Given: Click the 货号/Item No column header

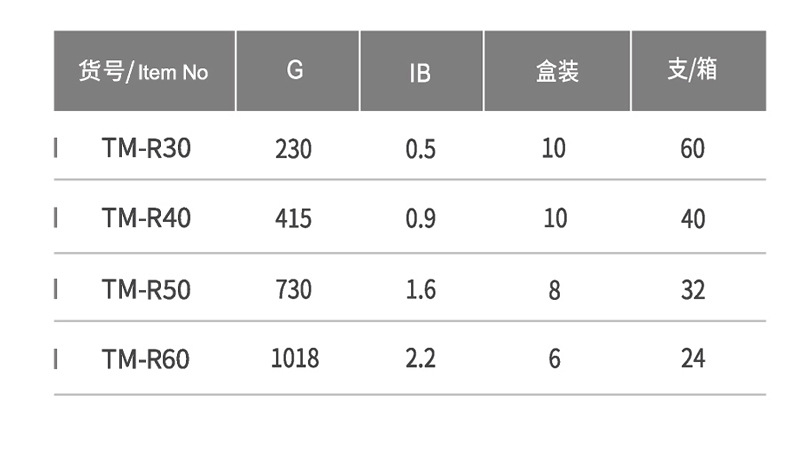Looking at the screenshot, I should pyautogui.click(x=144, y=72).
